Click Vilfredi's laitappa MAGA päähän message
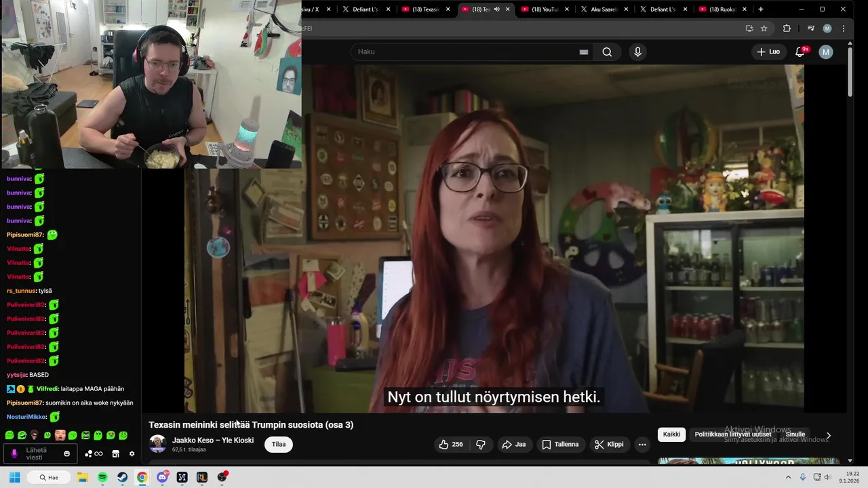The image size is (868, 488). (x=65, y=389)
